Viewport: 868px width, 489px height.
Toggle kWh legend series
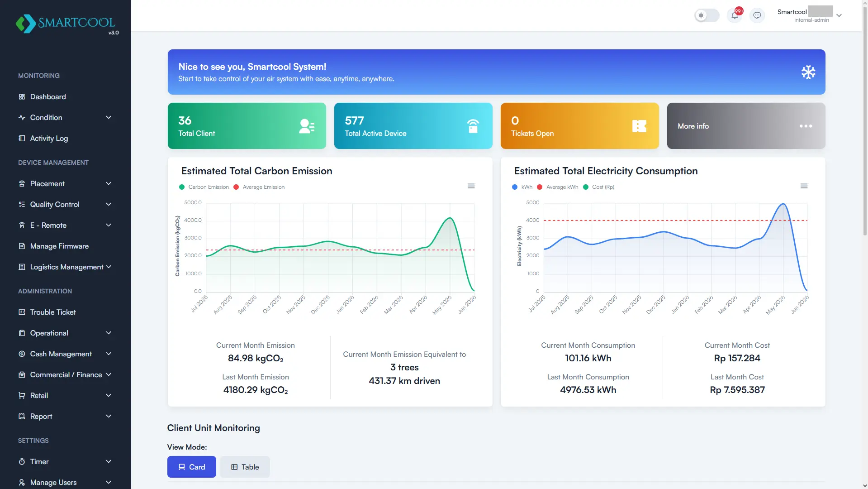click(522, 187)
